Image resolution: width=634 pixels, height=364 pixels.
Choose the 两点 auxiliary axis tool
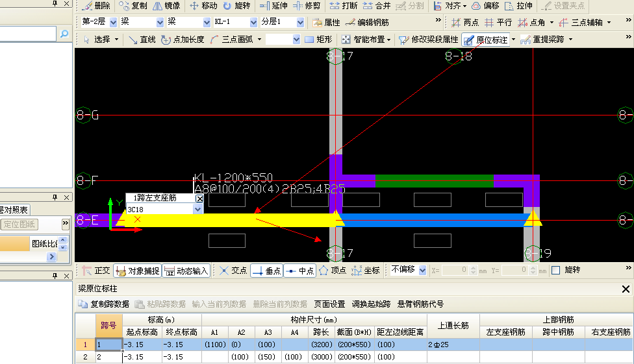(x=465, y=23)
